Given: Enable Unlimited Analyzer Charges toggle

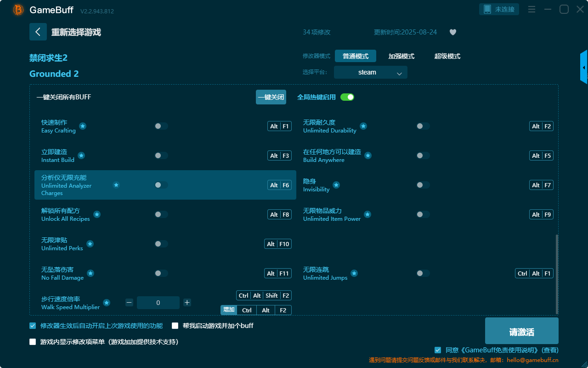Looking at the screenshot, I should tap(161, 185).
